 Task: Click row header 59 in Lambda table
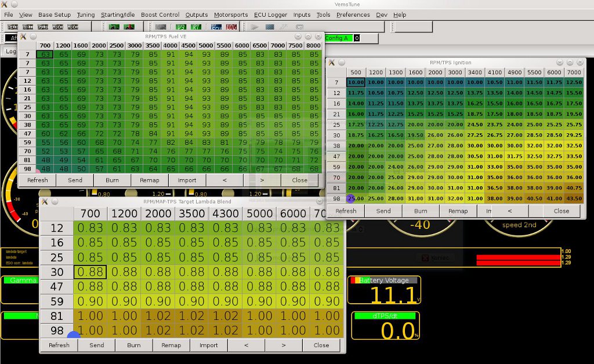coord(57,301)
